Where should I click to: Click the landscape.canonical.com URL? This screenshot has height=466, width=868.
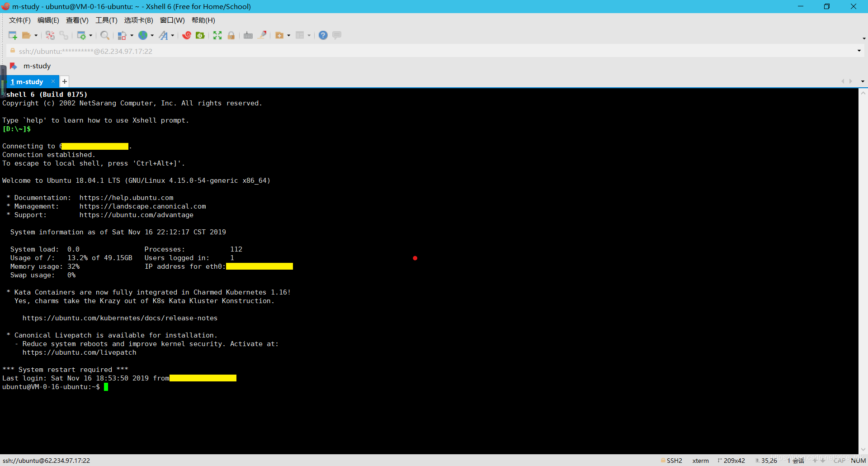click(x=142, y=206)
